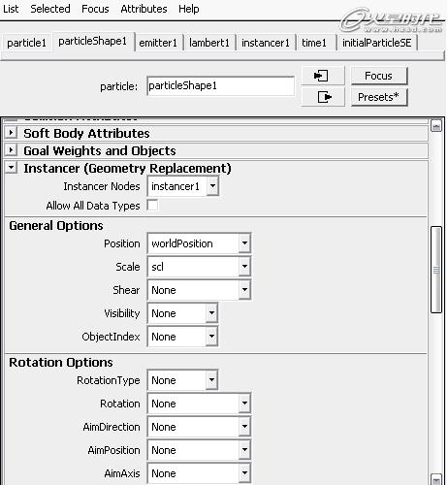Collapse the Instancer (Geometry Replacement) section

click(12, 168)
